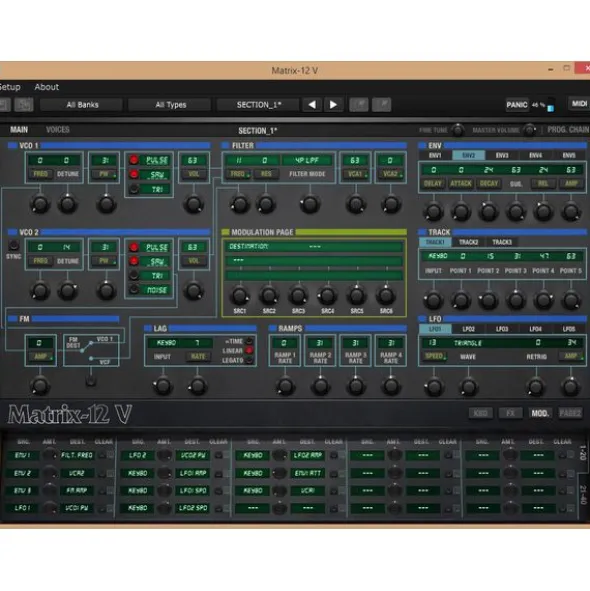Turn the MASTER VOLUME knob

click(530, 130)
